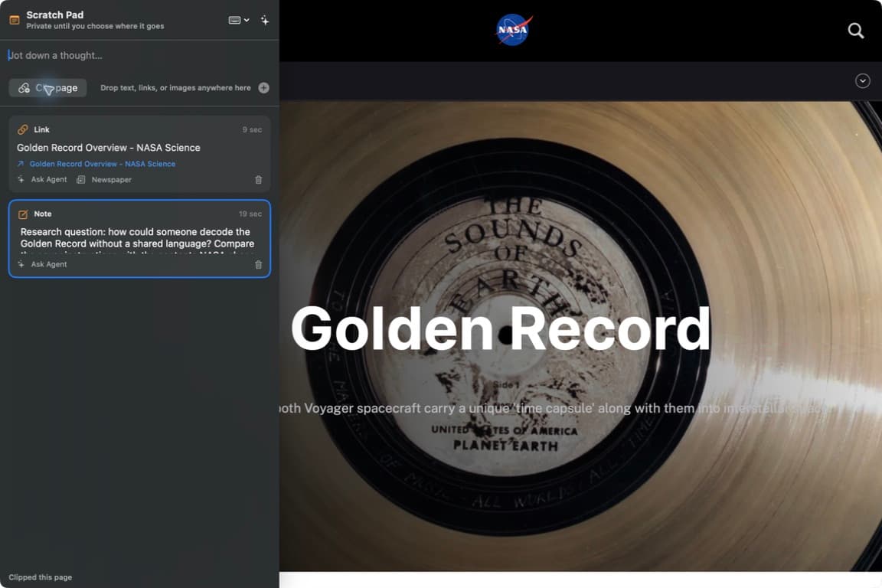Click the sparkle AI icon in Scratch Pad header
This screenshot has height=588, width=882.
coord(264,20)
